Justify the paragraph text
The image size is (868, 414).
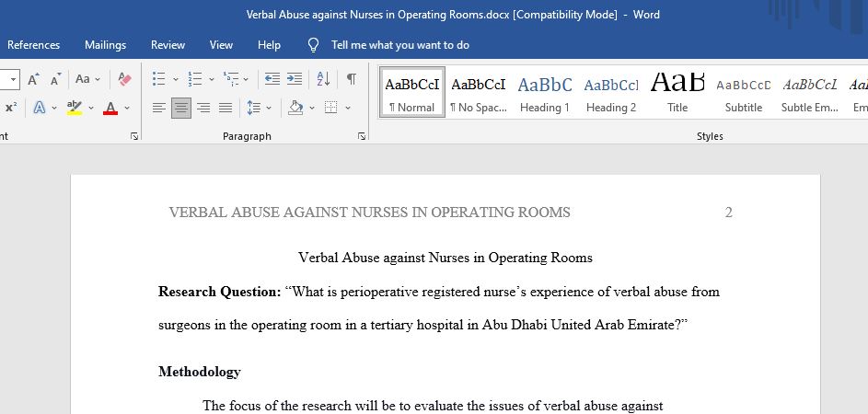[226, 108]
